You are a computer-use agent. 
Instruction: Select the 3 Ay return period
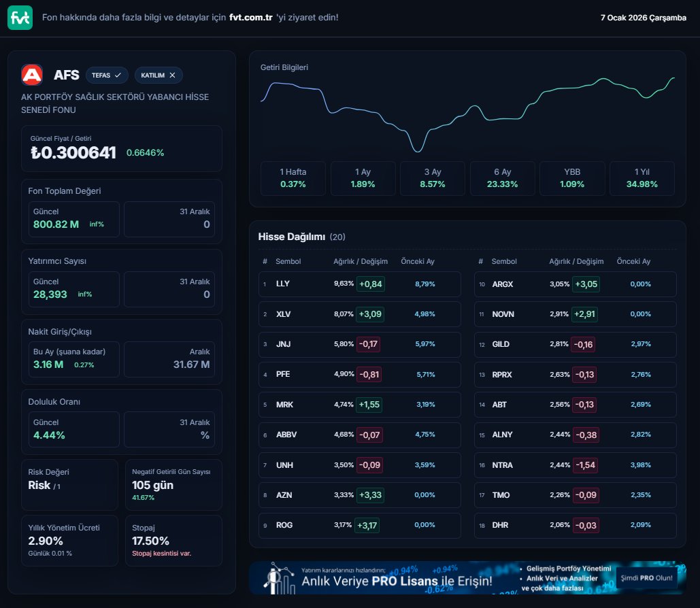(x=433, y=178)
